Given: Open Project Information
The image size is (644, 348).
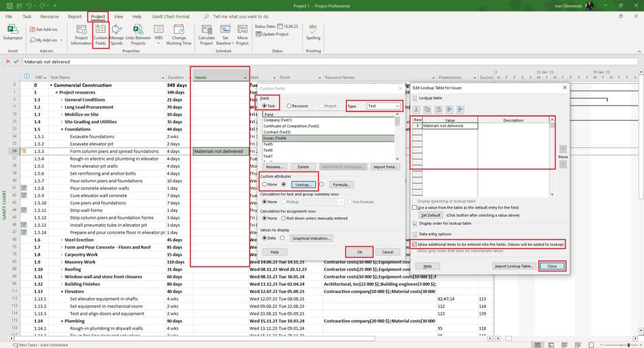Looking at the screenshot, I should (x=81, y=35).
